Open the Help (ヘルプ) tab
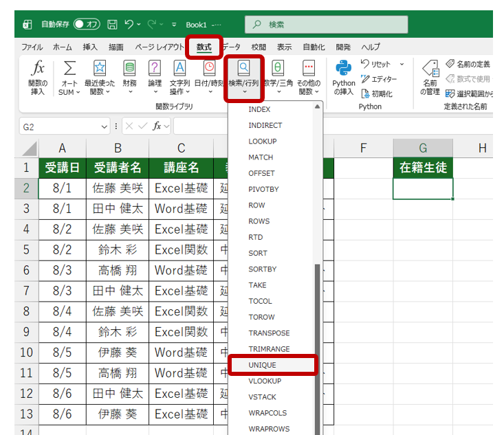This screenshot has height=435, width=504. click(x=371, y=47)
